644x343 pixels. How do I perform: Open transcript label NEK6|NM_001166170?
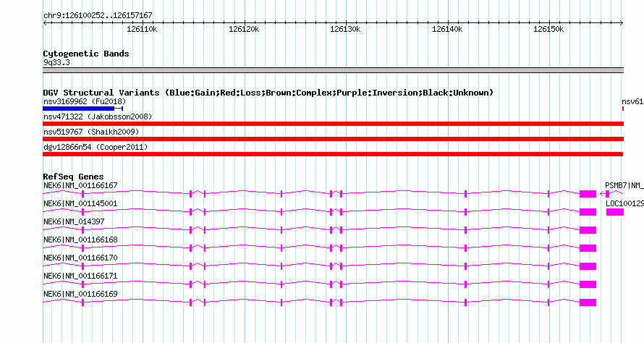point(80,258)
